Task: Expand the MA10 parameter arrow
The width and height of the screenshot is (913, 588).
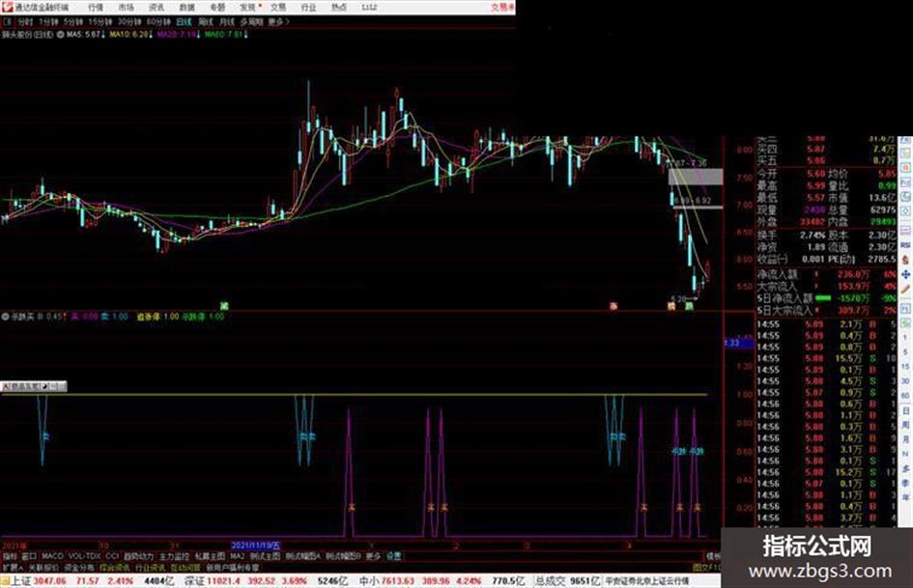Action: click(150, 35)
